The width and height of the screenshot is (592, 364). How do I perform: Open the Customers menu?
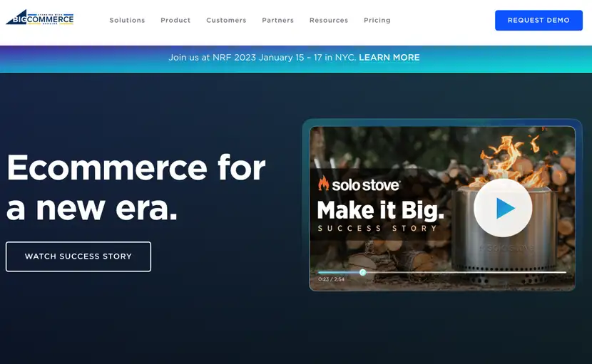point(226,21)
